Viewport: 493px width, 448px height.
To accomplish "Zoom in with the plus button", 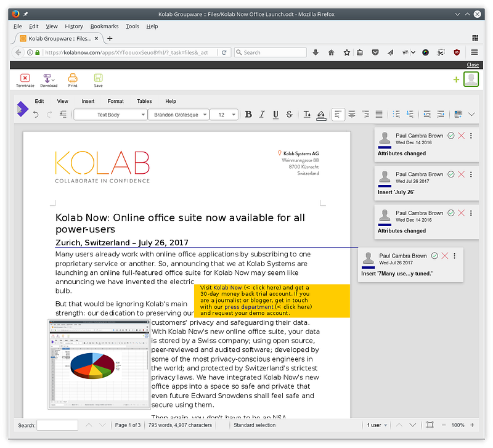I will click(x=472, y=425).
